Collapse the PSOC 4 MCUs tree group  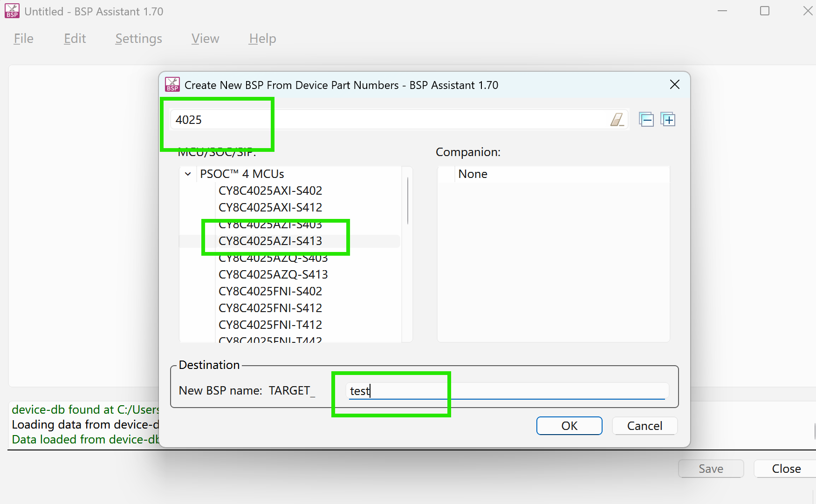[188, 174]
